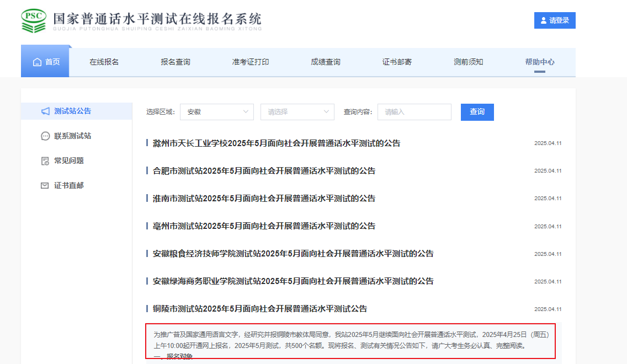627x364 pixels.
Task: Open the 测前须知 menu
Action: coord(468,62)
